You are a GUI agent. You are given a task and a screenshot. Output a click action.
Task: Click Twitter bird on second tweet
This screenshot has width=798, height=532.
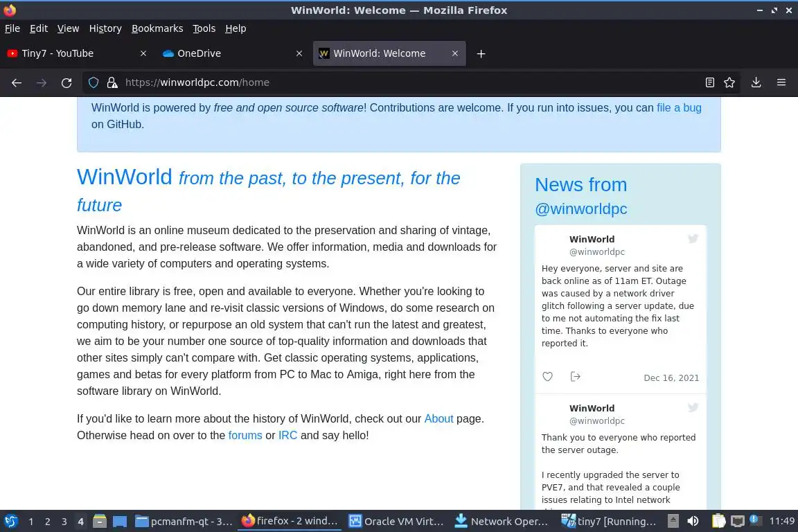pos(693,407)
